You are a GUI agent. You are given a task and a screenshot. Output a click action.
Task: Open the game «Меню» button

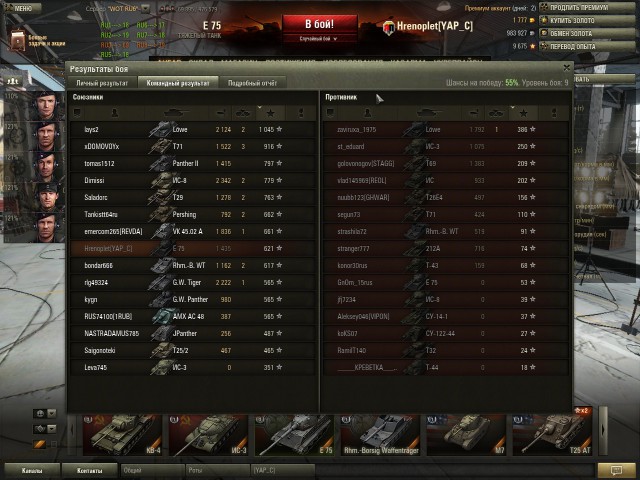coord(22,8)
